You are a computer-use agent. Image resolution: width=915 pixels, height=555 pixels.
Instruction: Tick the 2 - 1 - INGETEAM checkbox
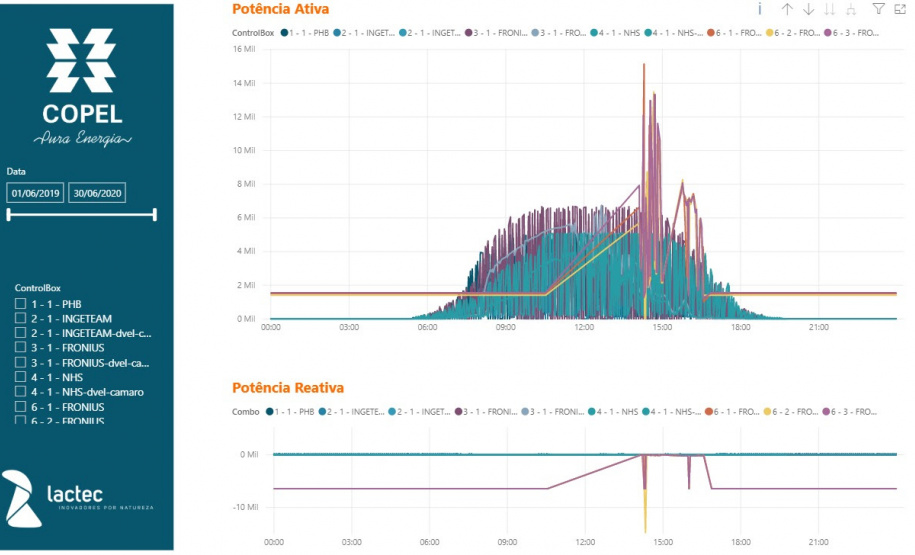coord(20,318)
